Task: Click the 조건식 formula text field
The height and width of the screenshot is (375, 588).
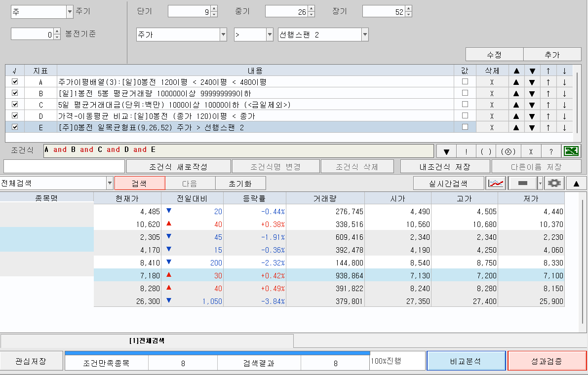Action: [238, 151]
